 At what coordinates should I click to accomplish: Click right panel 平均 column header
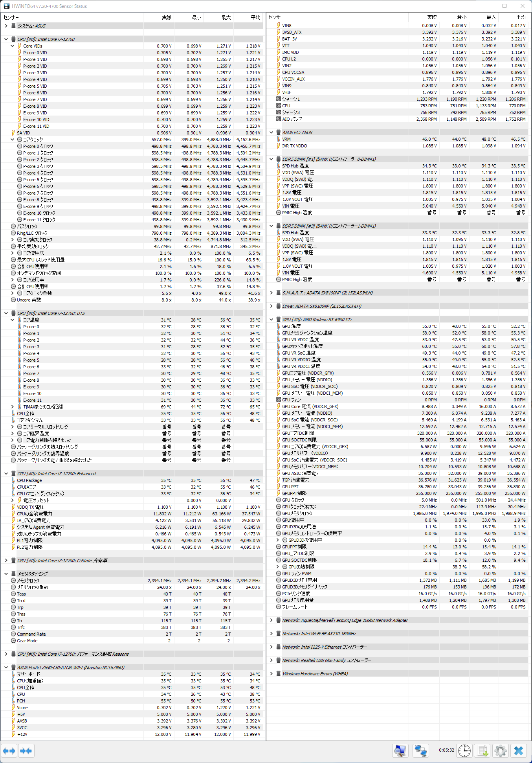[513, 17]
